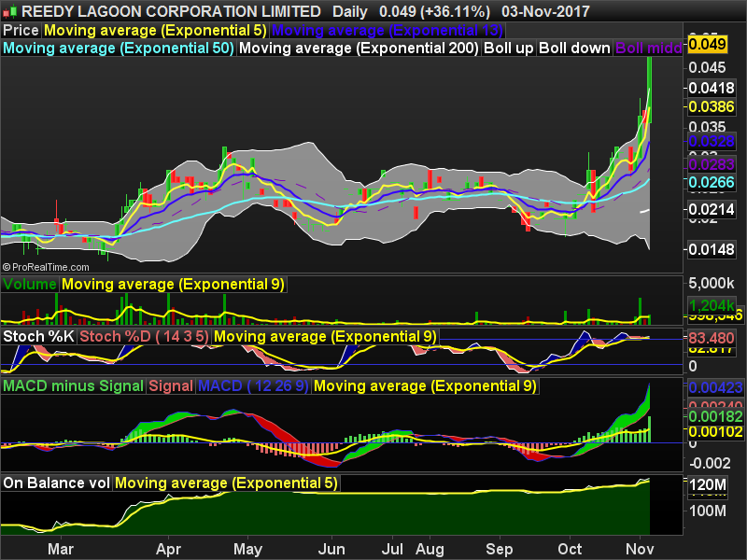Viewport: 747px width, 560px height.
Task: Select the Stochastic panel Moving average (Exponential 9)
Action: [325, 337]
